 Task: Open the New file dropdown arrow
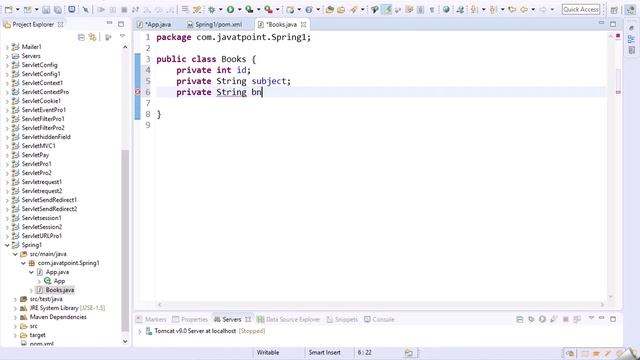[x=17, y=9]
